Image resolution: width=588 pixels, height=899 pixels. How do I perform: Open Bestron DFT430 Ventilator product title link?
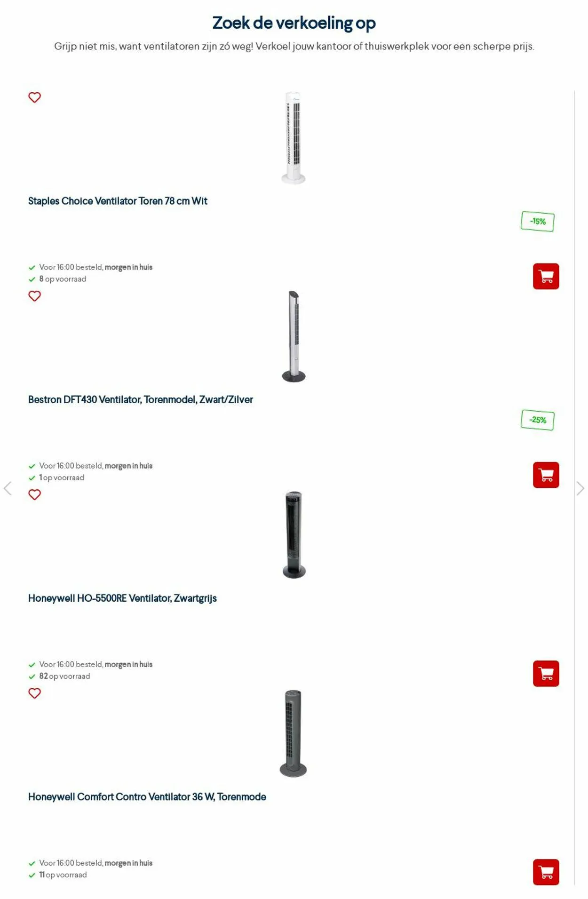(x=140, y=399)
